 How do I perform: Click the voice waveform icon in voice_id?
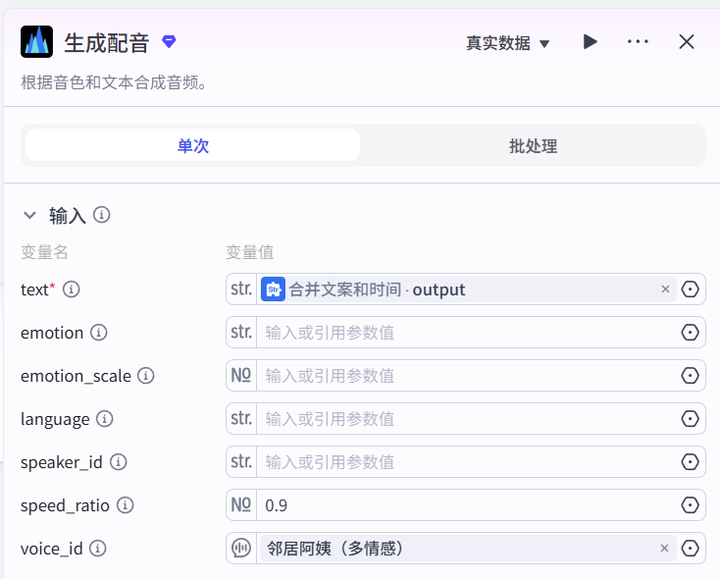coord(241,548)
